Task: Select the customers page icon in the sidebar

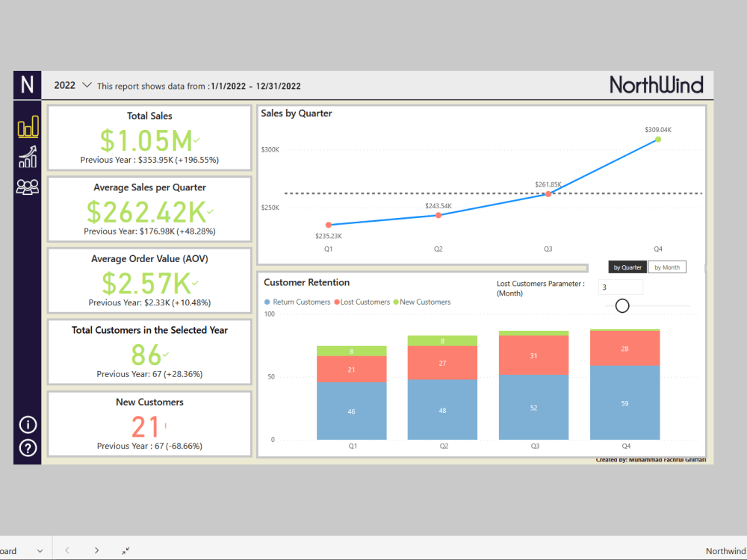Action: (27, 187)
